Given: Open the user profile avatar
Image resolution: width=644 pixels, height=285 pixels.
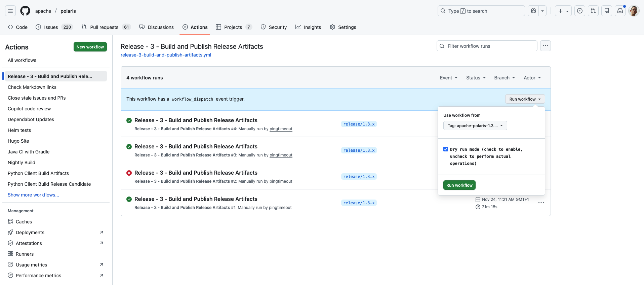Looking at the screenshot, I should tap(634, 11).
